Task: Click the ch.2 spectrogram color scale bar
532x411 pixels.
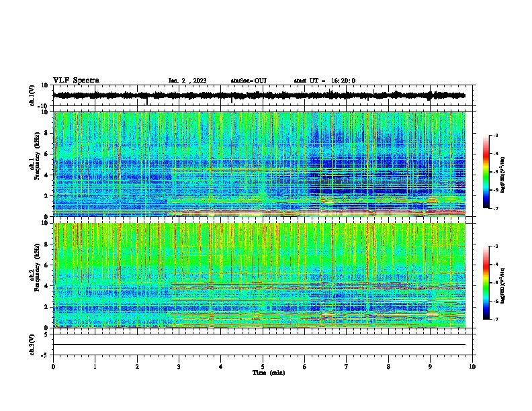Action: tap(486, 283)
